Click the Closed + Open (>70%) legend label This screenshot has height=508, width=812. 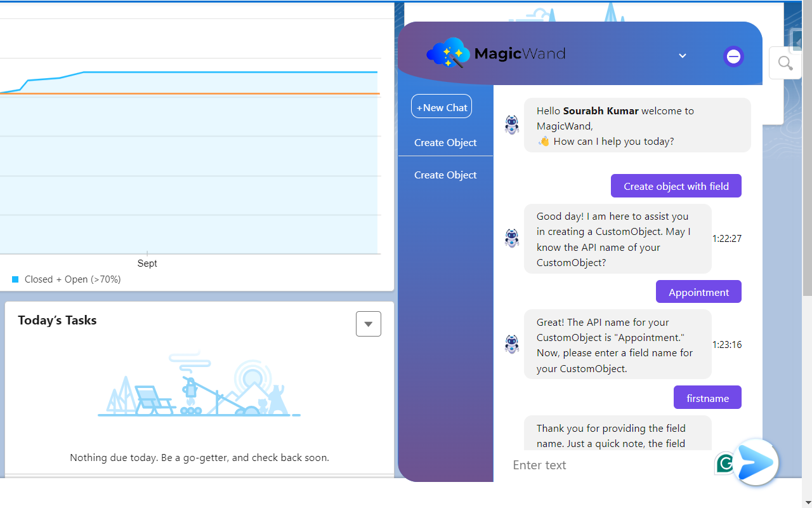(x=72, y=279)
